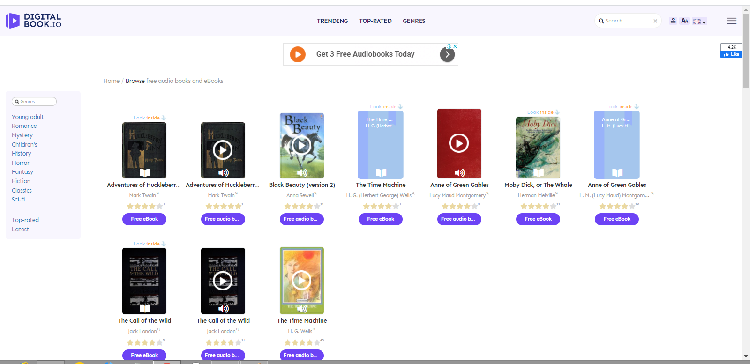
Task: Click the open-book icon on blue Time Machine cover
Action: pos(381,173)
